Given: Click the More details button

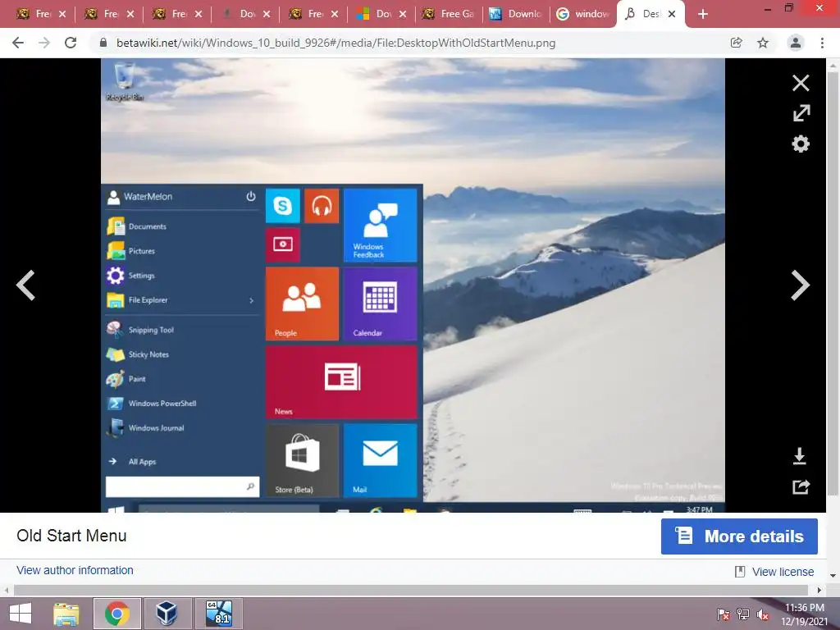Looking at the screenshot, I should (x=739, y=536).
